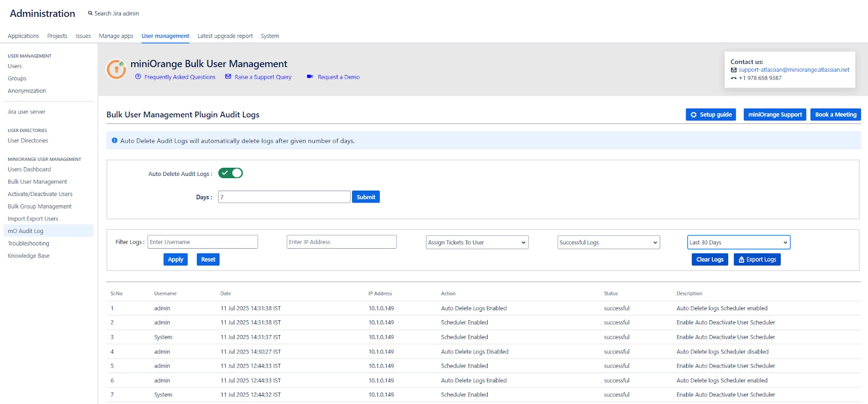Open the Frequently Asked Questions link
Image resolution: width=868 pixels, height=404 pixels.
click(x=180, y=77)
